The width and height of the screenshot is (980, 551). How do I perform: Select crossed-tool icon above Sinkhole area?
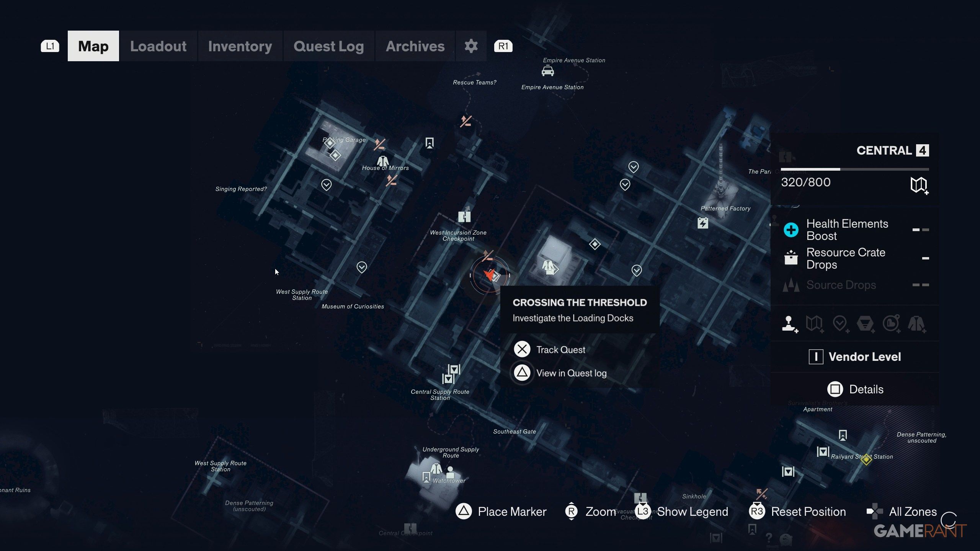click(762, 494)
